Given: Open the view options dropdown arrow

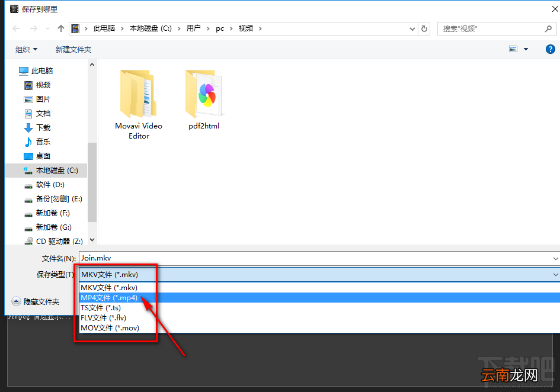Looking at the screenshot, I should coord(526,49).
